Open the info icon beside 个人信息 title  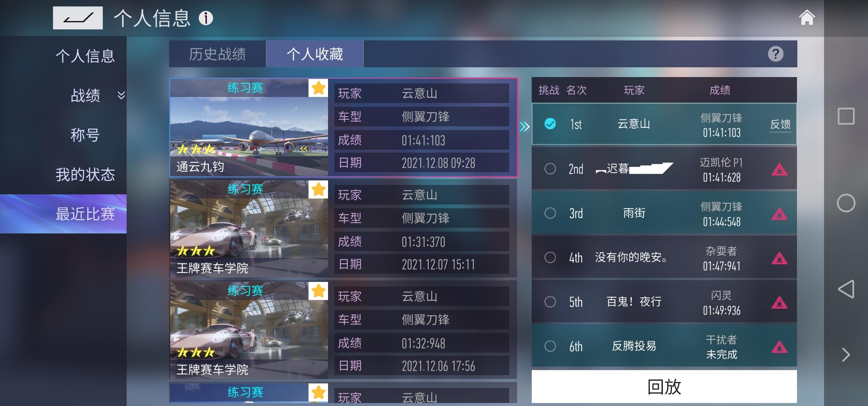pyautogui.click(x=206, y=18)
